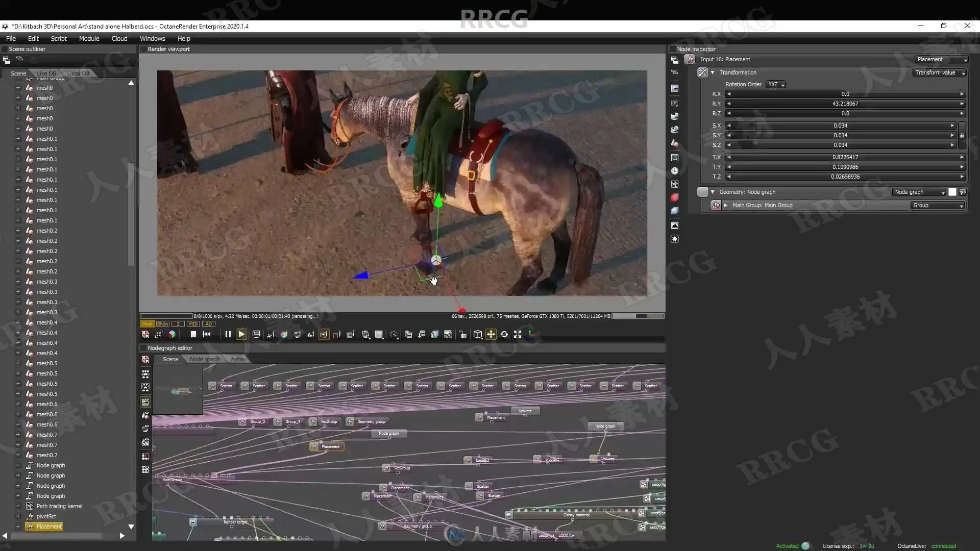Open the Rotation Order YXZ dropdown
Image resolution: width=980 pixels, height=551 pixels.
(x=775, y=84)
